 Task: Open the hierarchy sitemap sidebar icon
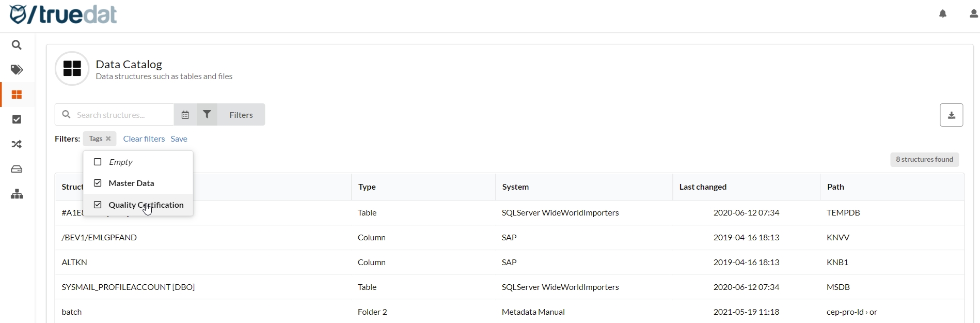pos(17,194)
